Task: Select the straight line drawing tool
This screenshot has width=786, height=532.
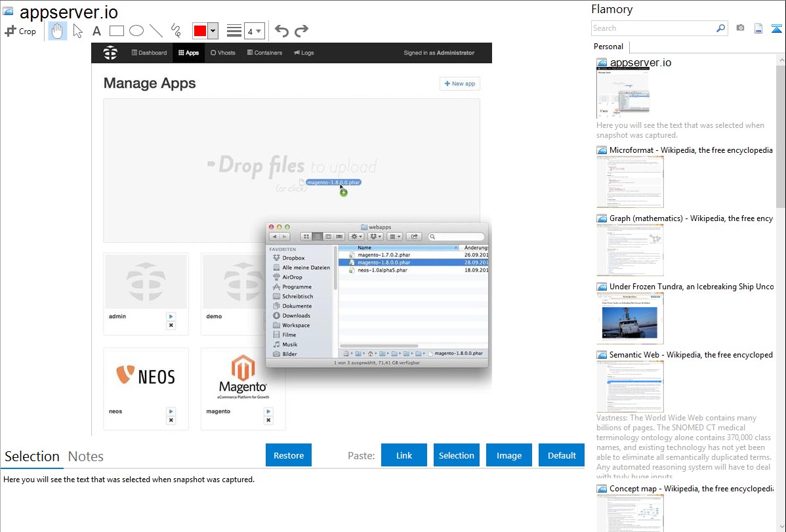Action: click(x=156, y=31)
